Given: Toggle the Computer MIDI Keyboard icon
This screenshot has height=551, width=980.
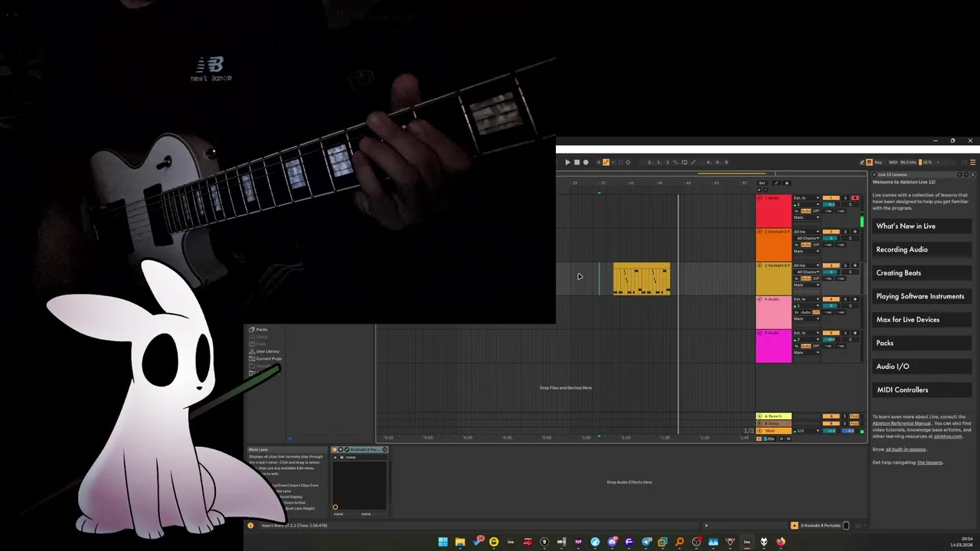Looking at the screenshot, I should tap(869, 162).
